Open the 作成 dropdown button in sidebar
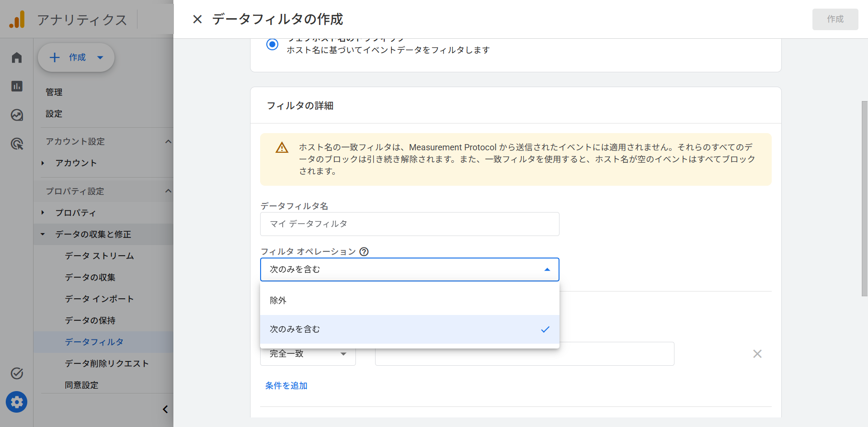Viewport: 868px width, 427px height. 76,57
